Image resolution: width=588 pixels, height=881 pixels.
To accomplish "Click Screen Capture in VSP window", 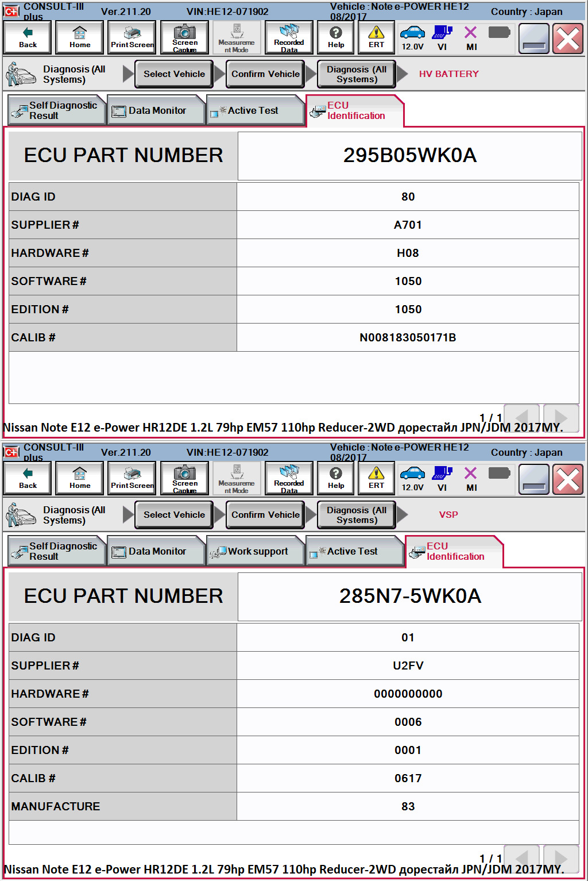I will pyautogui.click(x=184, y=478).
